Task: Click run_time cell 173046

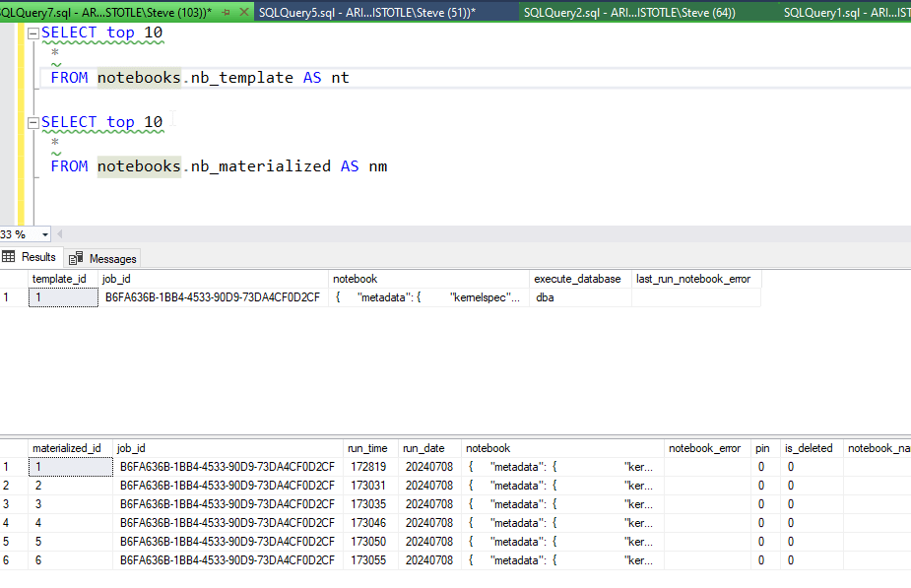Action: point(371,522)
